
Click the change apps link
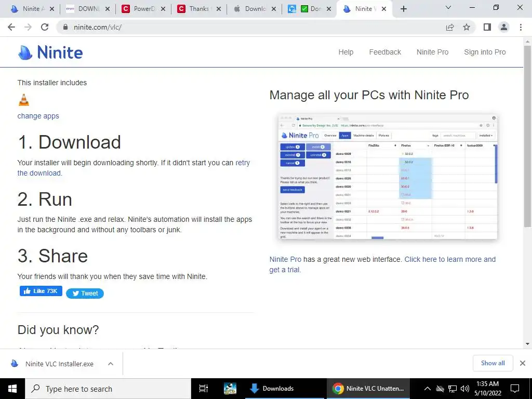point(38,116)
